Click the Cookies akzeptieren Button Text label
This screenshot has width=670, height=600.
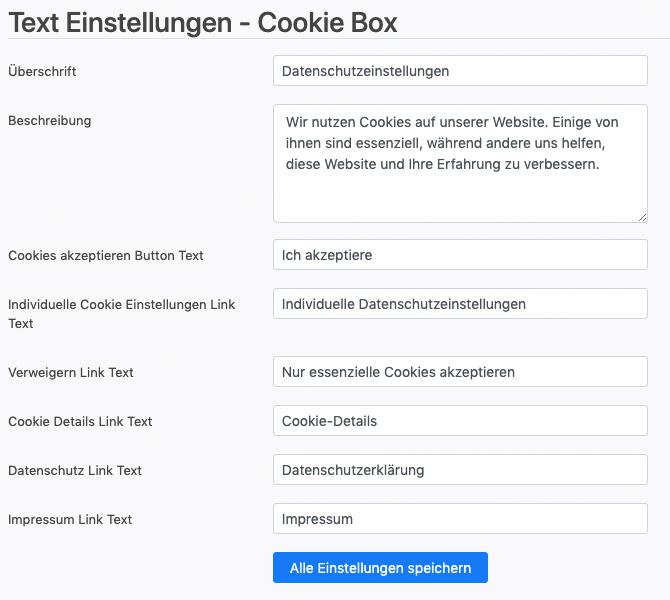click(x=106, y=255)
